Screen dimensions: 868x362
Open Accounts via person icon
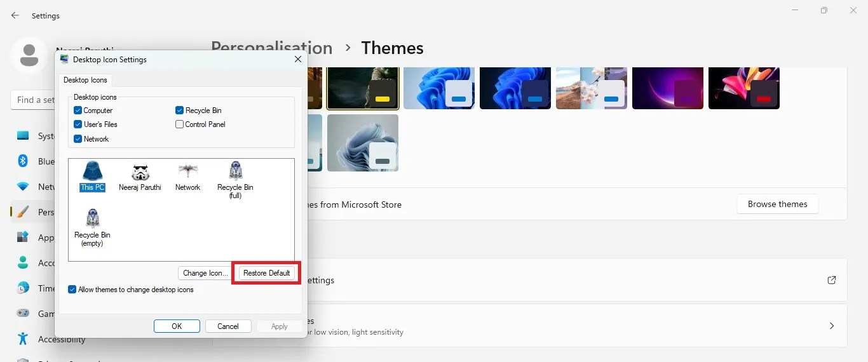pyautogui.click(x=23, y=263)
